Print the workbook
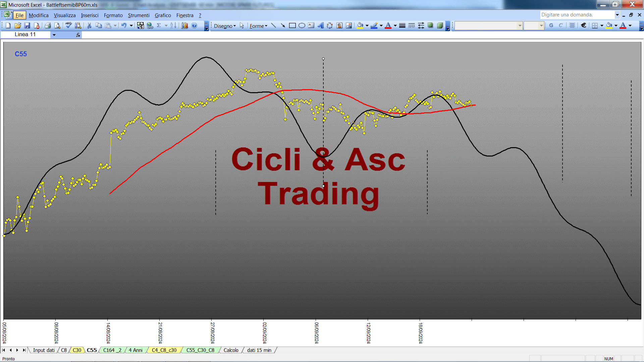The image size is (644, 362). 48,25
